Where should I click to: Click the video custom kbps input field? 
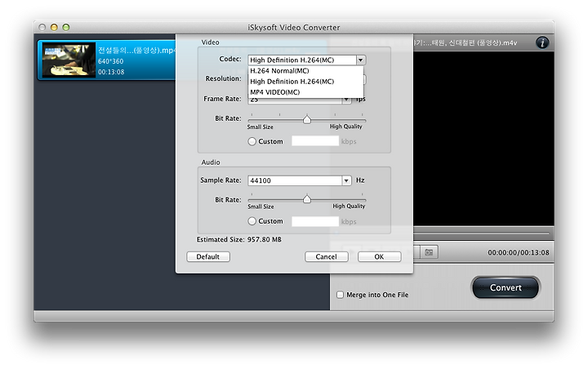[315, 141]
